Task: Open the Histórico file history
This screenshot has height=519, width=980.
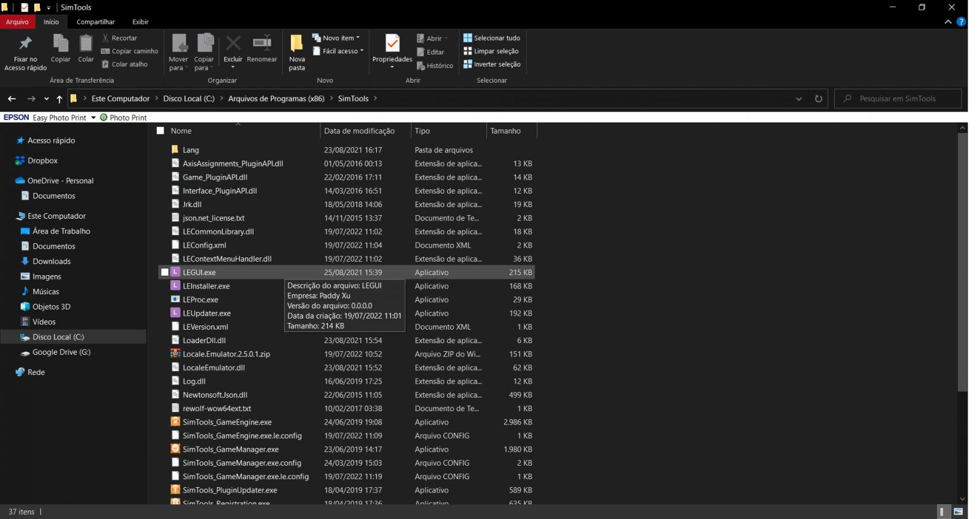Action: tap(435, 66)
